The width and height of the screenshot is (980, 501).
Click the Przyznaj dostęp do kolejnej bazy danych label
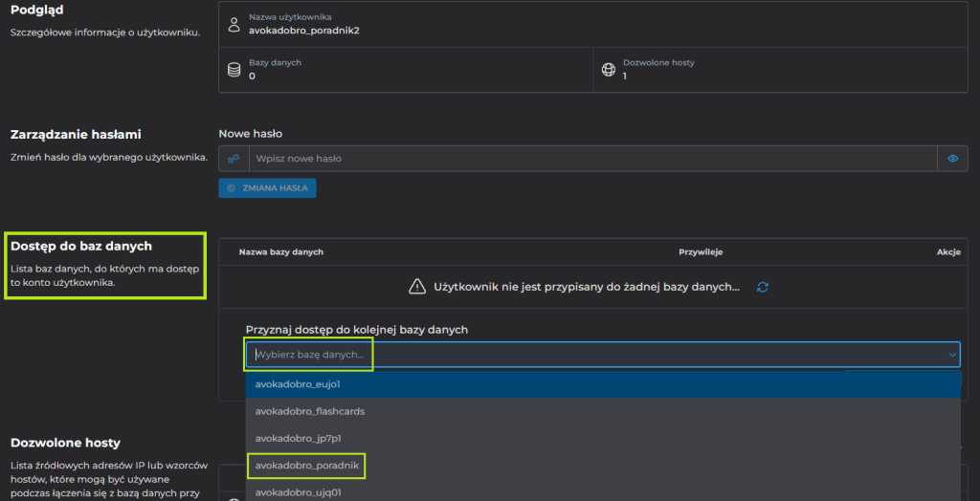tap(357, 330)
